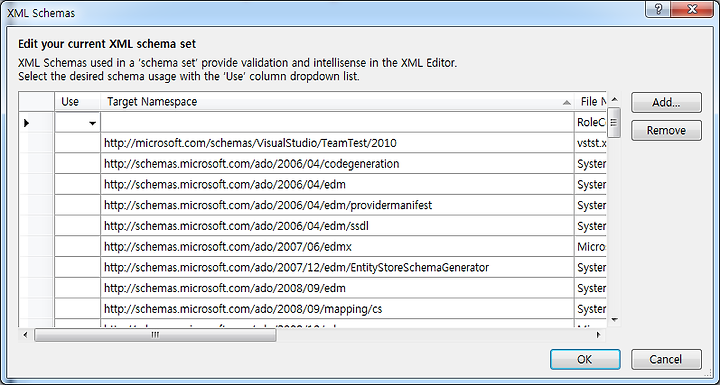
Task: Close the XML Schemas dialog
Action: [x=692, y=10]
